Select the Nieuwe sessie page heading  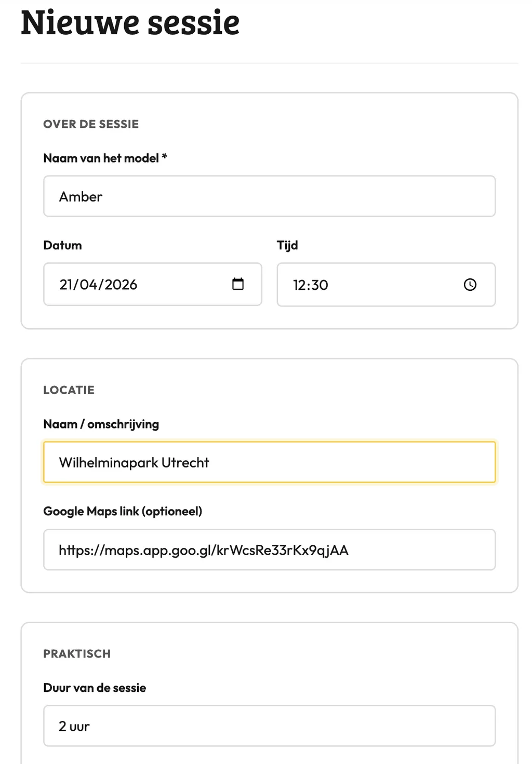[x=130, y=23]
